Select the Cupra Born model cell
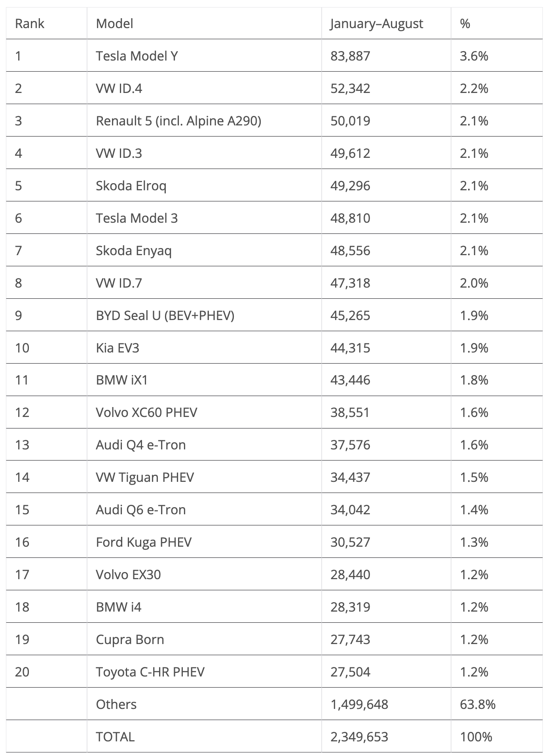 point(130,640)
